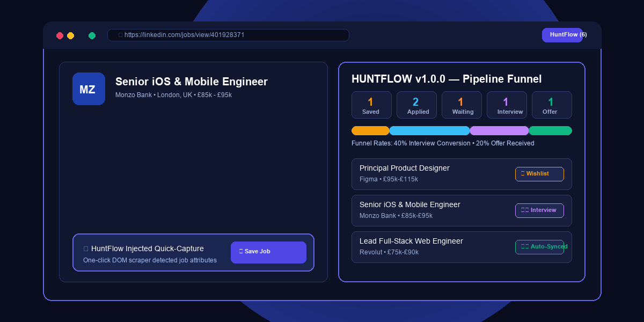The height and width of the screenshot is (322, 644).
Task: Click the Interview status badge on Monzo row
Action: coord(539,210)
